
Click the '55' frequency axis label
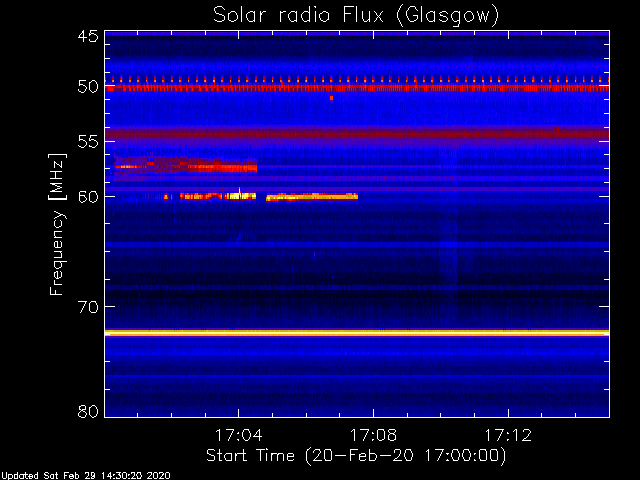(x=88, y=142)
